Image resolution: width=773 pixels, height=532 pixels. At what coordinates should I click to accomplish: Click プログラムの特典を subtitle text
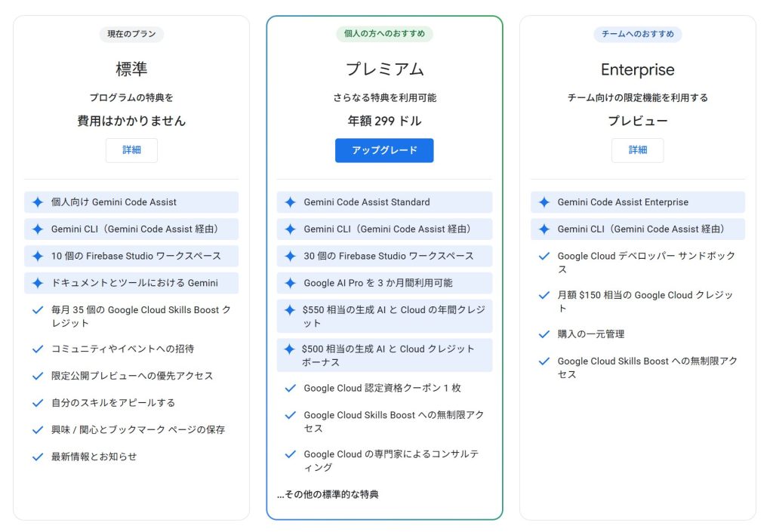point(131,97)
